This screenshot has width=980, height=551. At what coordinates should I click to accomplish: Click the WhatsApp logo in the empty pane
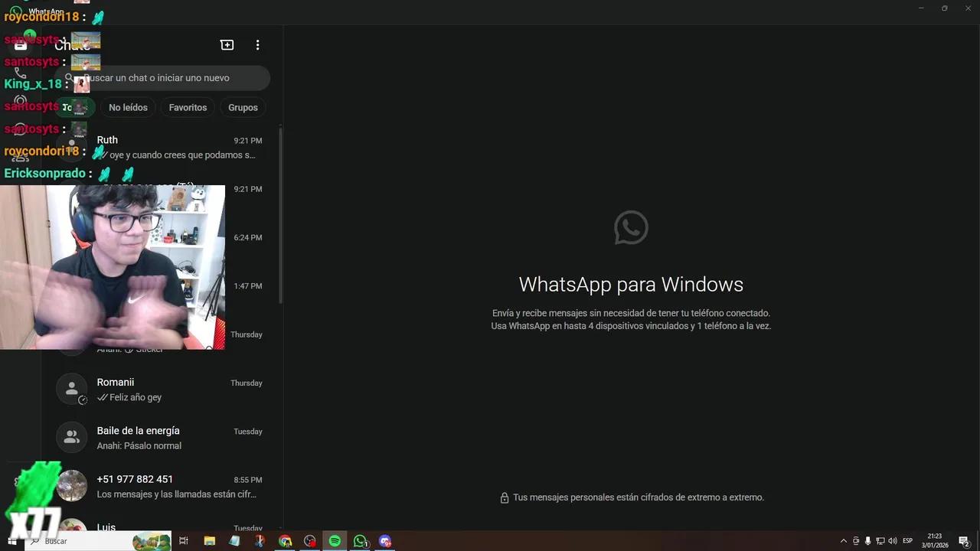coord(631,228)
